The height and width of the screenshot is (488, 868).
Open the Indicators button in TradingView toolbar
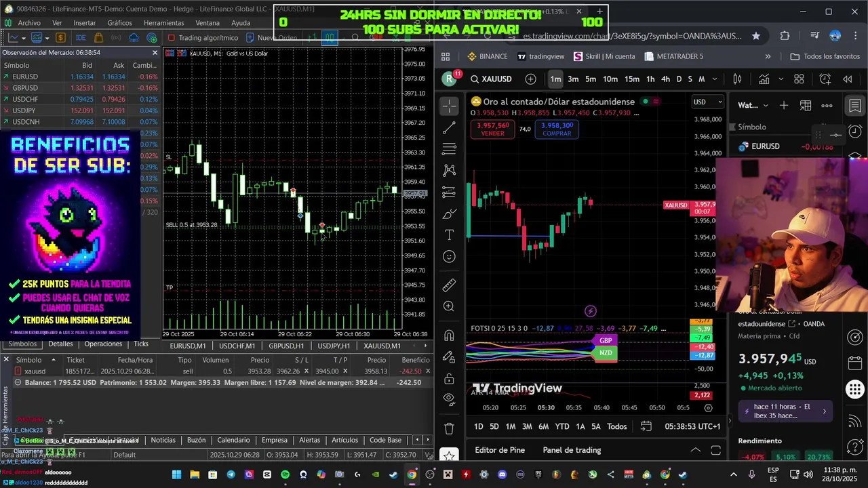coord(764,79)
